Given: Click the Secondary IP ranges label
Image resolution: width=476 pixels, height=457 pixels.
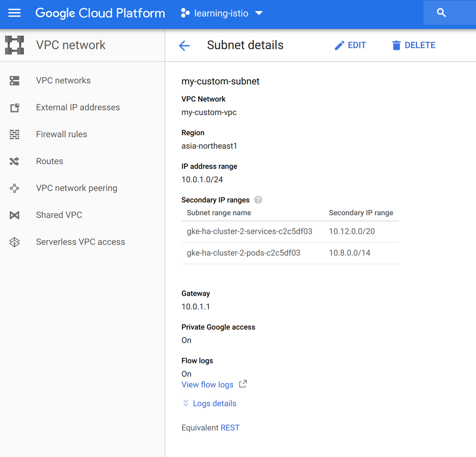Looking at the screenshot, I should coord(215,200).
